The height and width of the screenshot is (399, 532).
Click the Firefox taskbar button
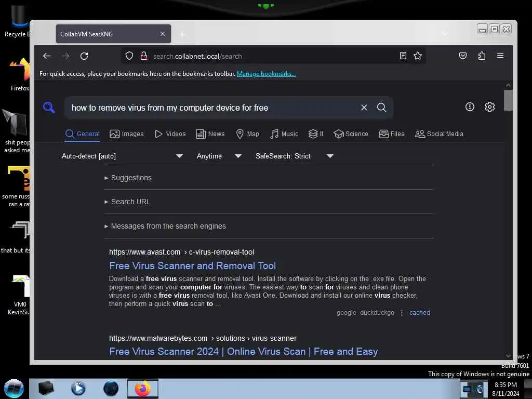(143, 389)
